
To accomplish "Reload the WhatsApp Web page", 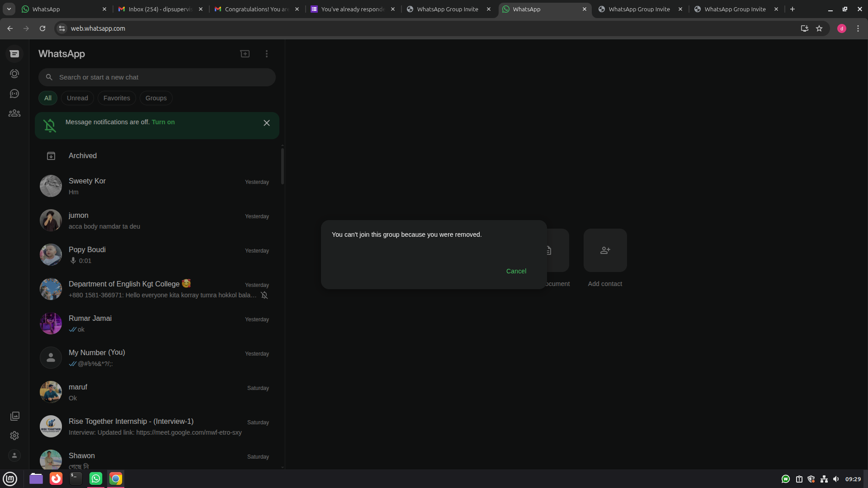I will (42, 28).
